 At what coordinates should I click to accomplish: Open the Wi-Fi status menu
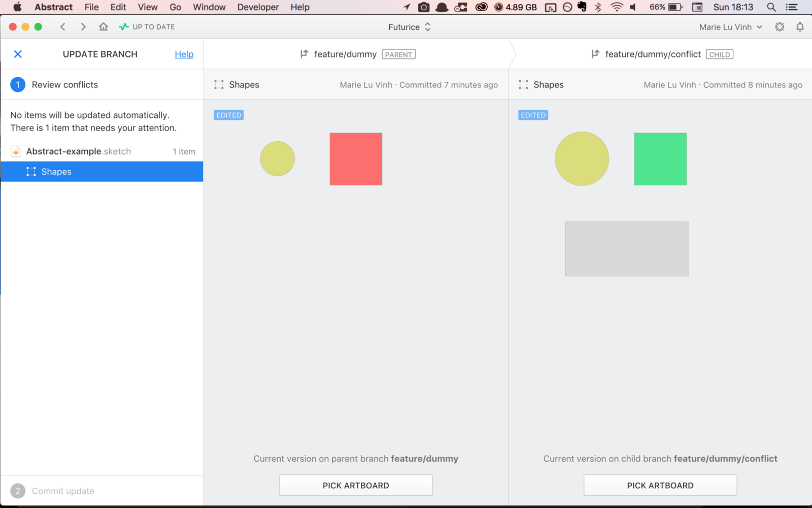coord(617,7)
